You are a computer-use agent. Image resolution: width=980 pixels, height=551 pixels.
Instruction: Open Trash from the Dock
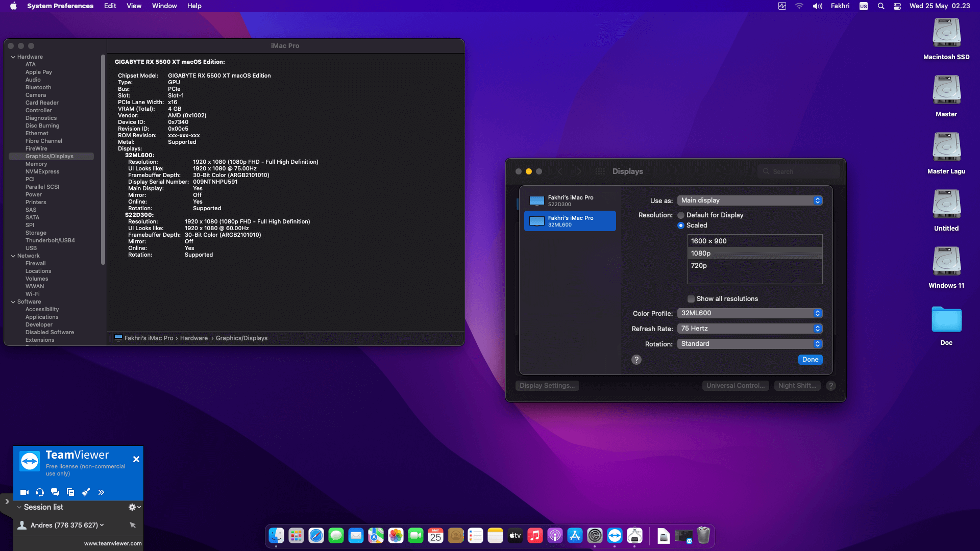tap(704, 536)
